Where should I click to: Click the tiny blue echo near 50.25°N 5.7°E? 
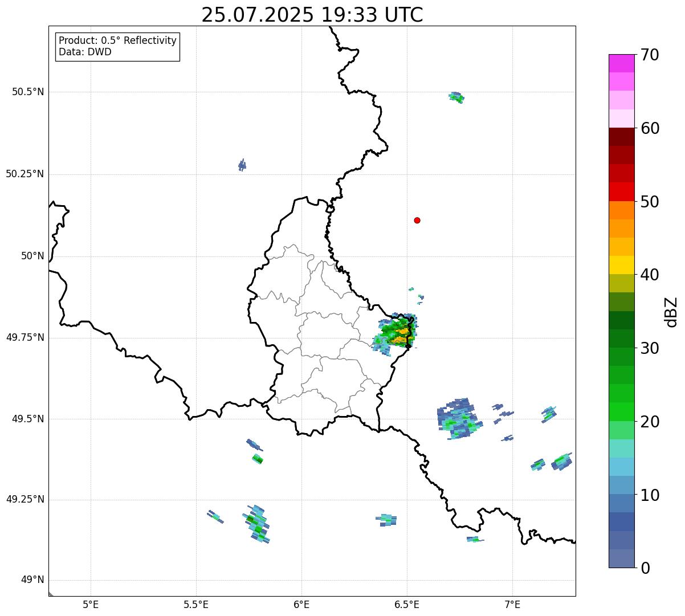coord(242,165)
